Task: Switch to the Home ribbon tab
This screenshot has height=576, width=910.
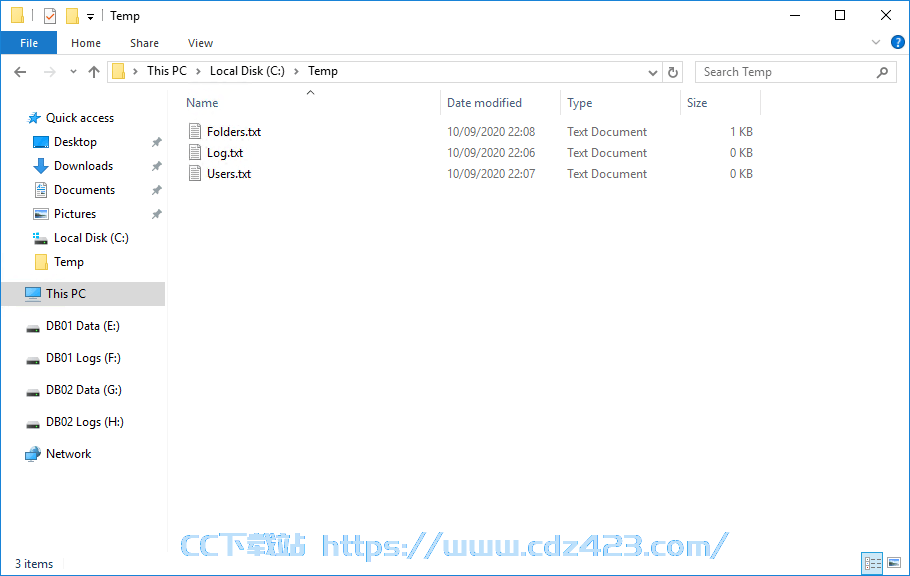Action: [x=86, y=43]
